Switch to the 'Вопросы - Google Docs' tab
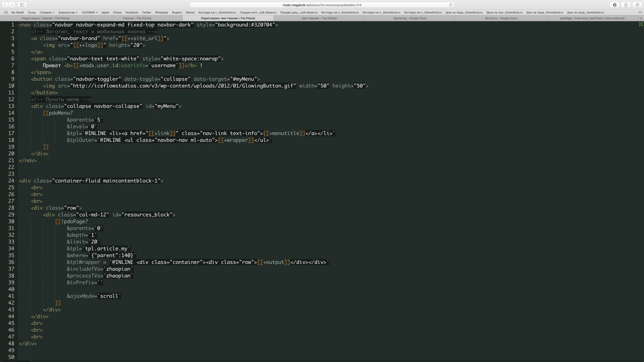The height and width of the screenshot is (362, 644). coord(501,18)
